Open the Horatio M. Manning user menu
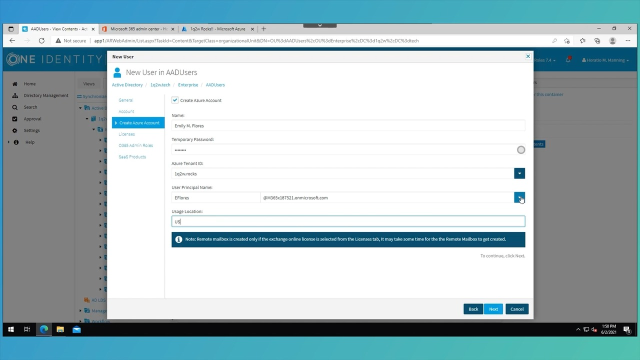640x360 pixels. point(605,60)
